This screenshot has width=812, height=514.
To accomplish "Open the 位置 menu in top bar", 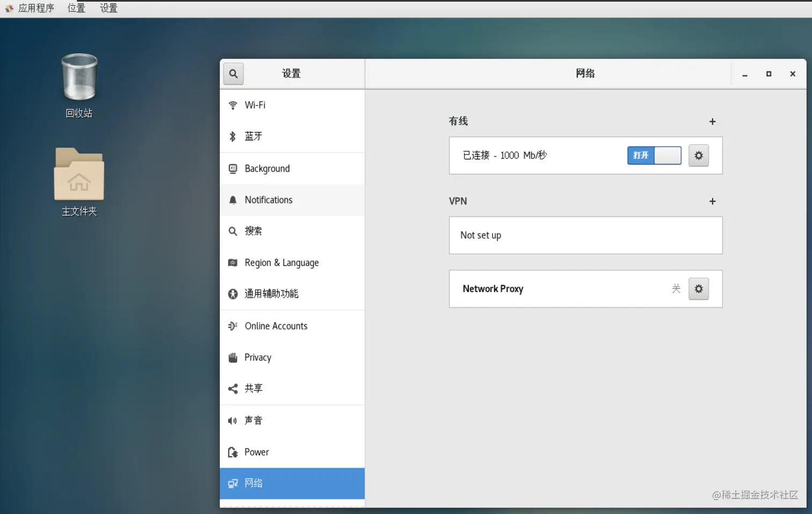I will tap(76, 8).
